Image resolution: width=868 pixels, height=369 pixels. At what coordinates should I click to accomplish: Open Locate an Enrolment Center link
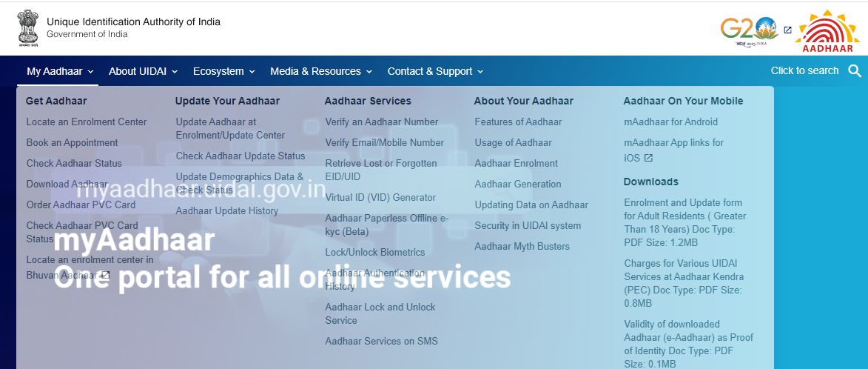point(87,122)
